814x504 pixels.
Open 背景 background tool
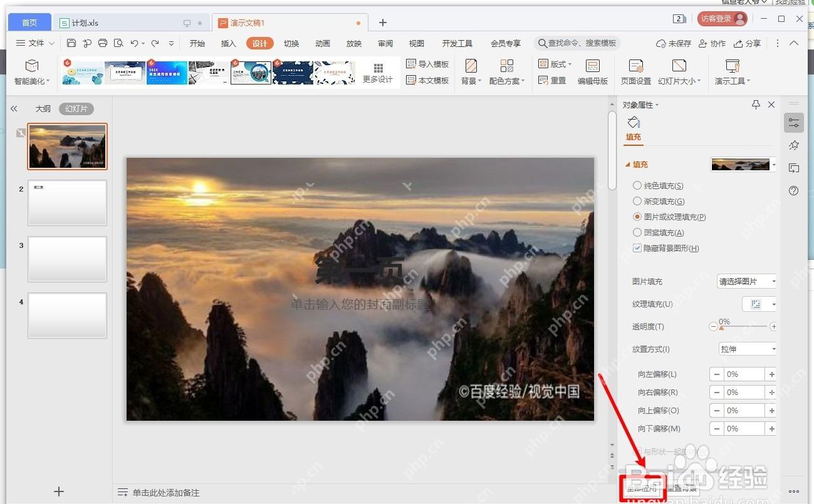tap(471, 73)
